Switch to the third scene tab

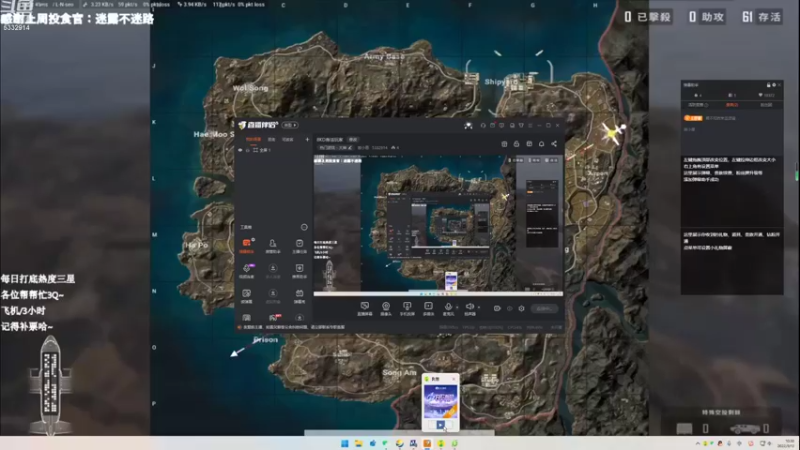point(287,139)
